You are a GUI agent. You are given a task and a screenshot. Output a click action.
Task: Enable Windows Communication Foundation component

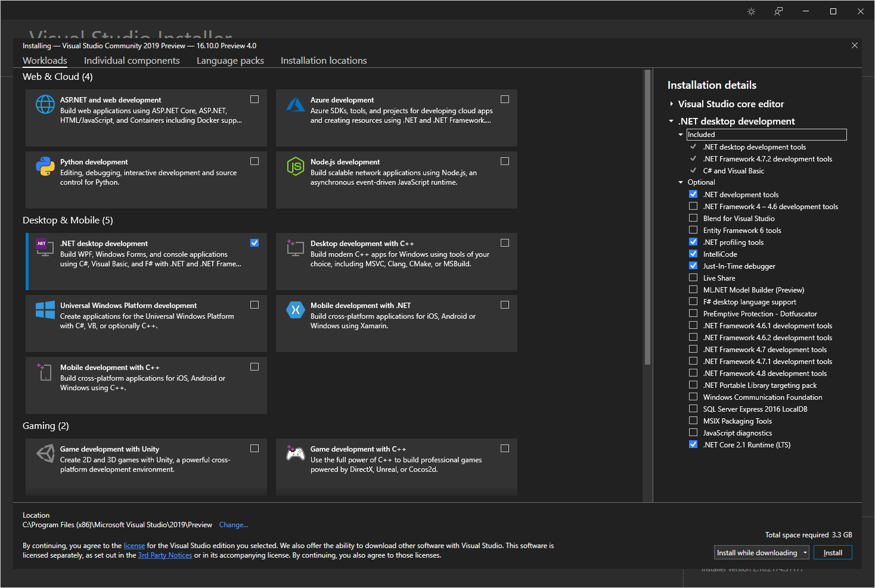pyautogui.click(x=693, y=397)
